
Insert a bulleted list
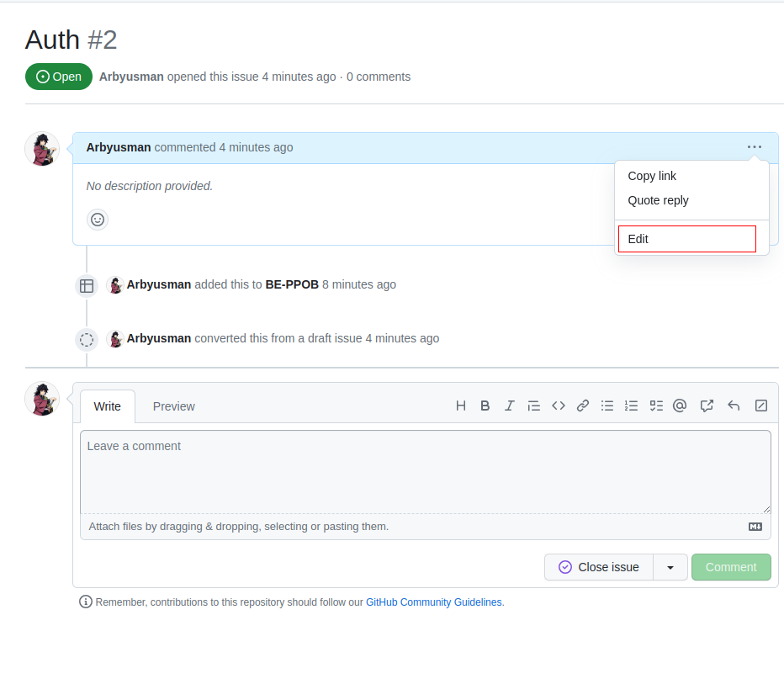click(x=607, y=406)
